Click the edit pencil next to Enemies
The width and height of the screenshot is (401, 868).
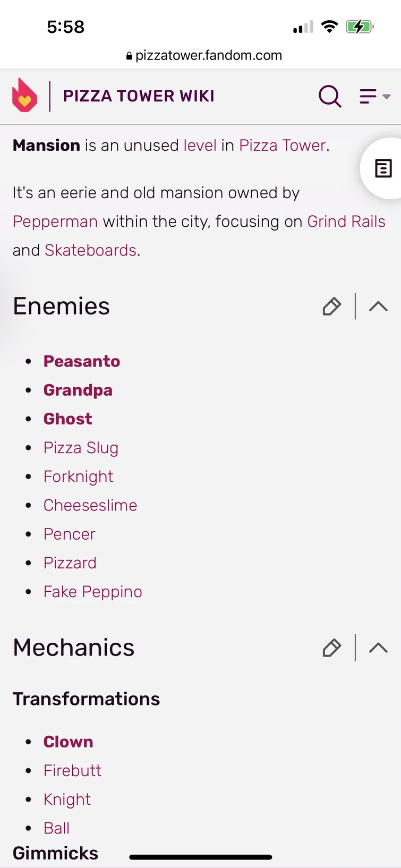click(331, 307)
